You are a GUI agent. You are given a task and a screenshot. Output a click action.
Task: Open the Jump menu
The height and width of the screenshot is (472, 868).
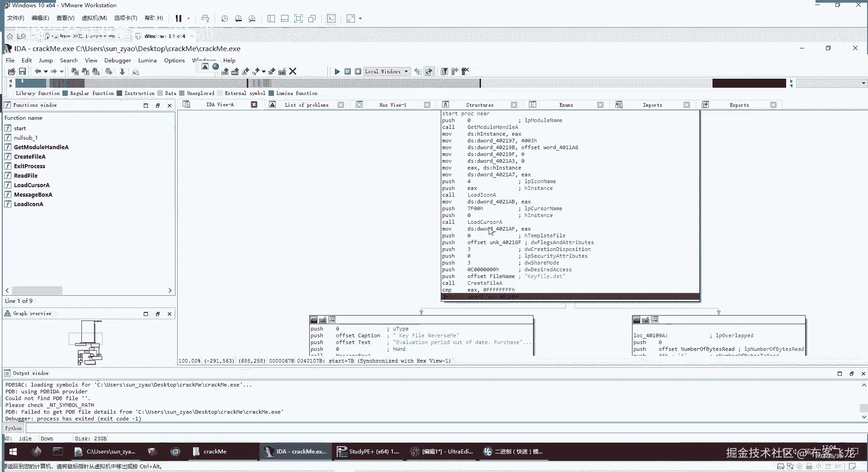pyautogui.click(x=46, y=60)
